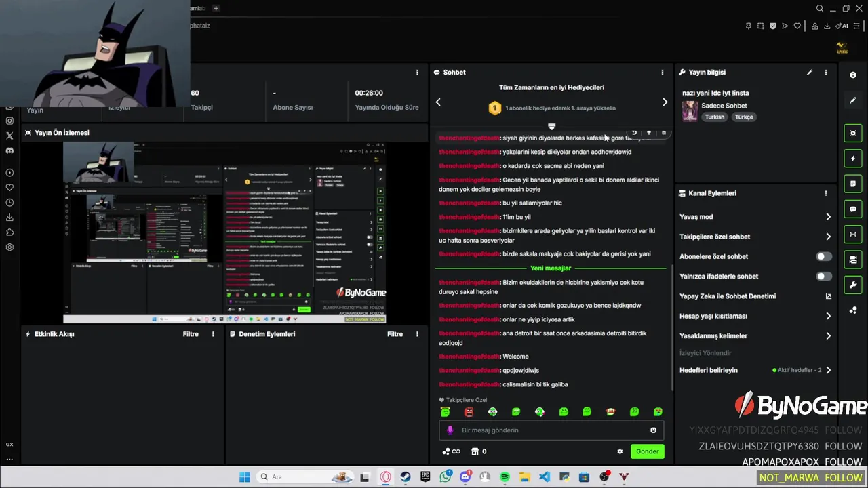Click the Türkçe tag
This screenshot has height=488, width=868.
[744, 117]
